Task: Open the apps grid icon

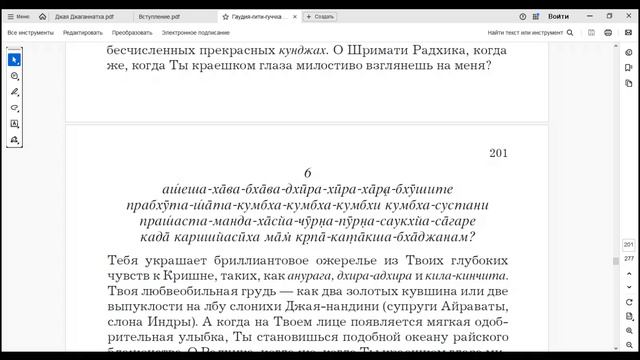Action: (x=536, y=16)
